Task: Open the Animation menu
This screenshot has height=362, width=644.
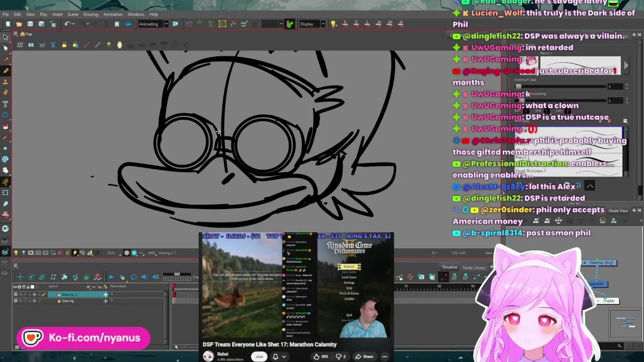Action: pyautogui.click(x=113, y=14)
